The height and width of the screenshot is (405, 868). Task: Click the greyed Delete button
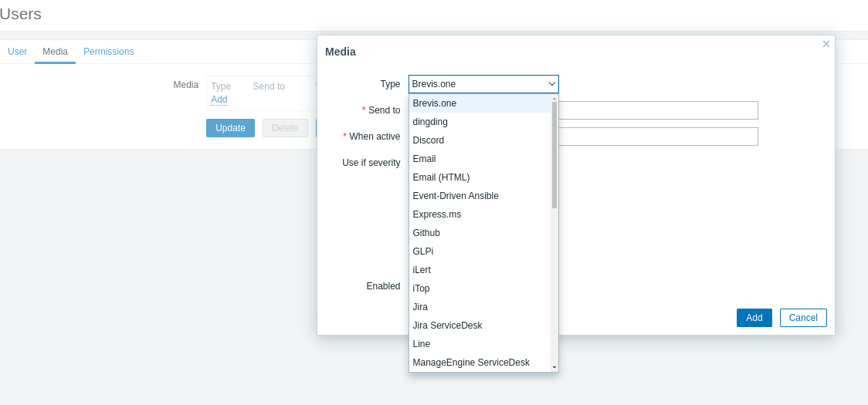tap(285, 128)
